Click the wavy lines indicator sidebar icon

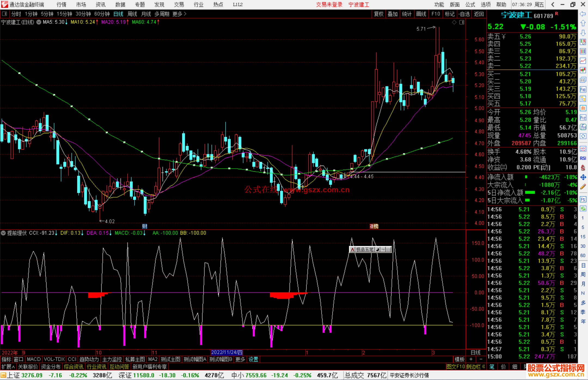pos(583,149)
